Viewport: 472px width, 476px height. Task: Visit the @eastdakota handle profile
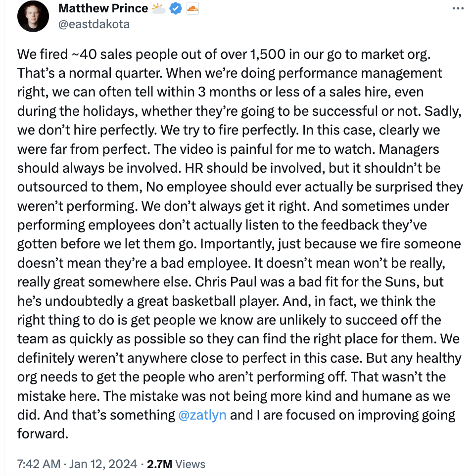click(94, 24)
